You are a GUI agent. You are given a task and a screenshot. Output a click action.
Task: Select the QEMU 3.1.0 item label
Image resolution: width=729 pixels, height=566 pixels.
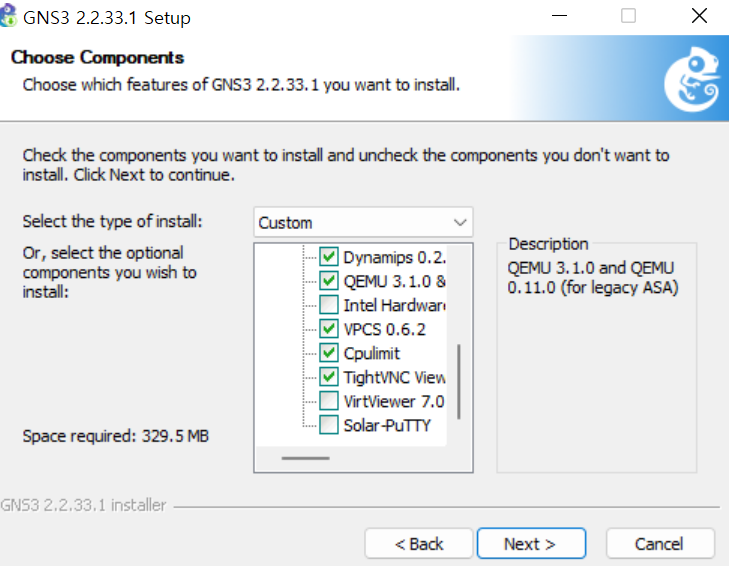point(394,281)
